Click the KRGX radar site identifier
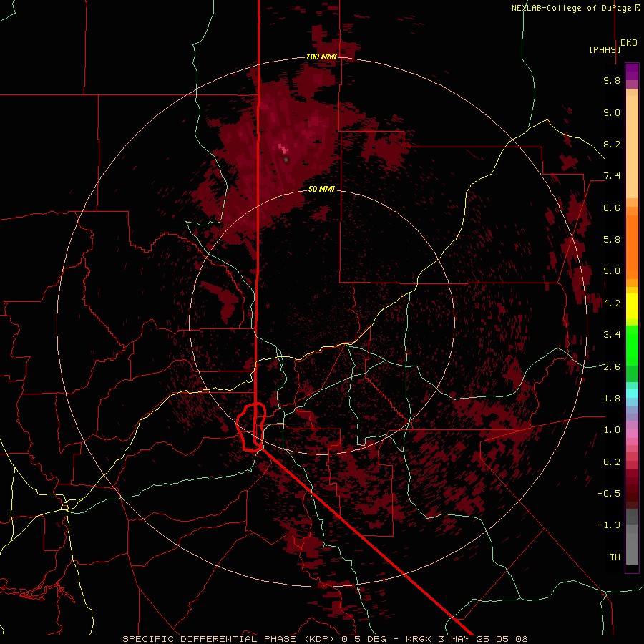 point(419,639)
